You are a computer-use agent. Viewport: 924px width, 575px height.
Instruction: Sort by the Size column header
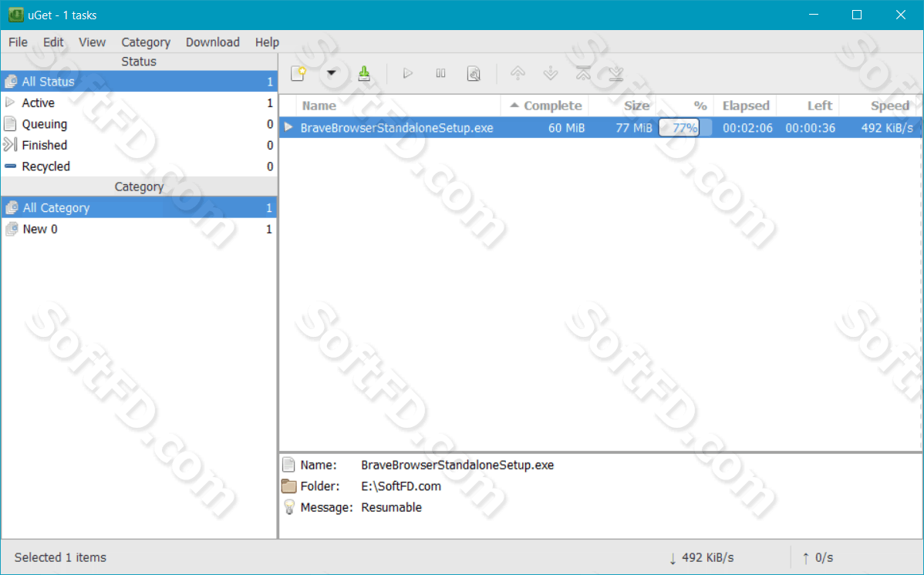click(622, 106)
